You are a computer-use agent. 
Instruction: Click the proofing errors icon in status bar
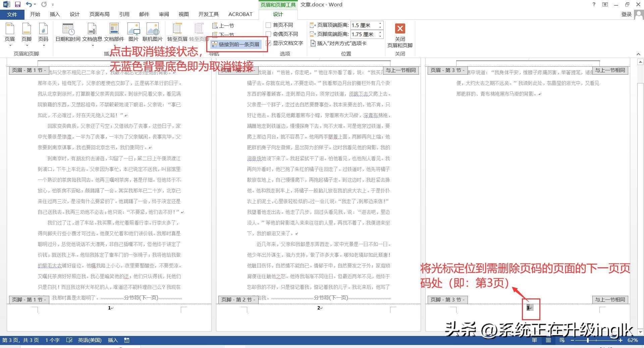(x=69, y=340)
